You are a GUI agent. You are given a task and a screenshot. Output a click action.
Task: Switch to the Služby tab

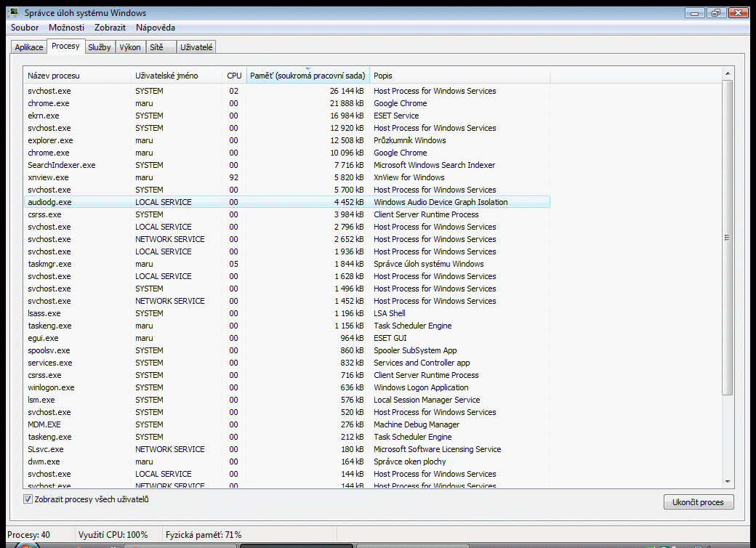pyautogui.click(x=100, y=47)
